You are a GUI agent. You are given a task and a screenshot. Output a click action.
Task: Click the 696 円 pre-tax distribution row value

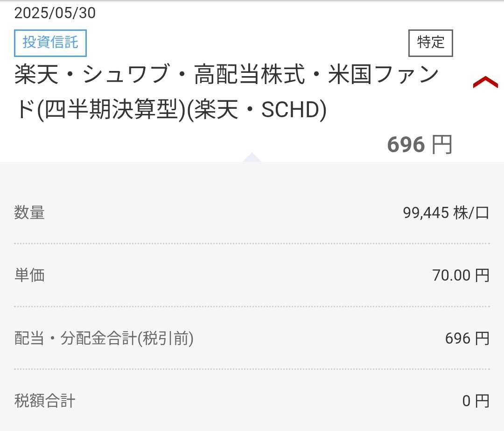(467, 339)
